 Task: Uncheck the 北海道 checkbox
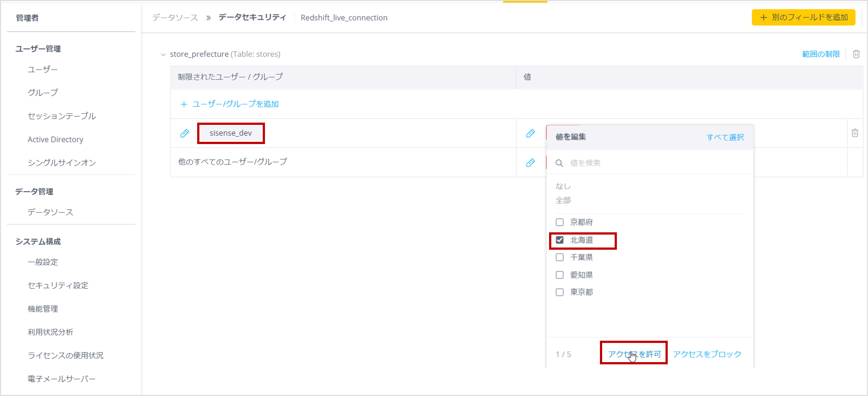[x=559, y=240]
